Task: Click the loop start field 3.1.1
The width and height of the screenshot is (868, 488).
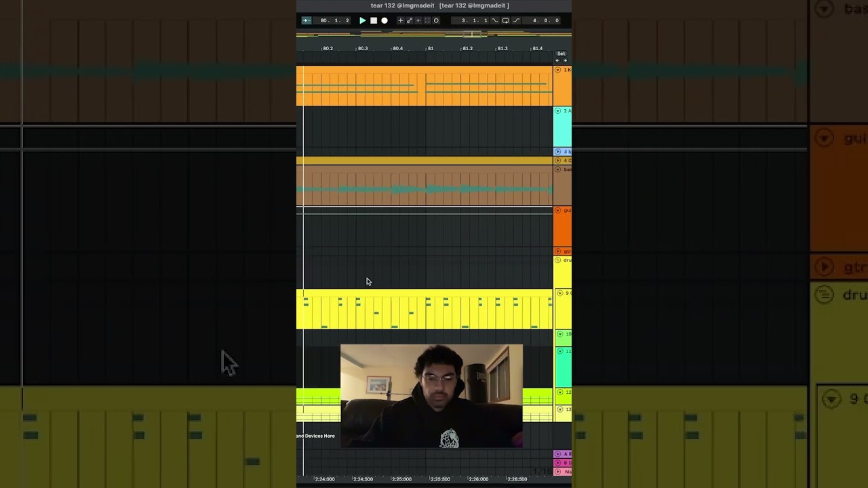Action: pos(471,20)
